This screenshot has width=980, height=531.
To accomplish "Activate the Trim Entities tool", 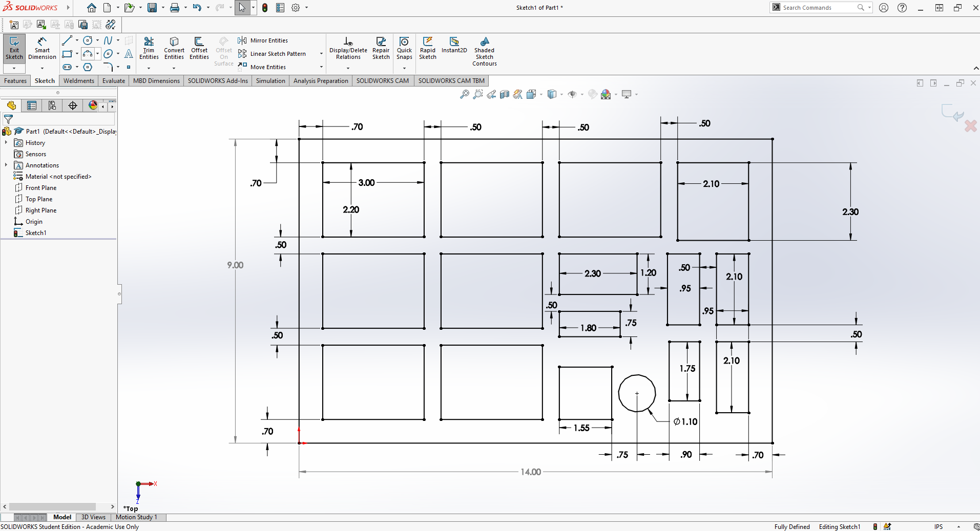I will (149, 48).
